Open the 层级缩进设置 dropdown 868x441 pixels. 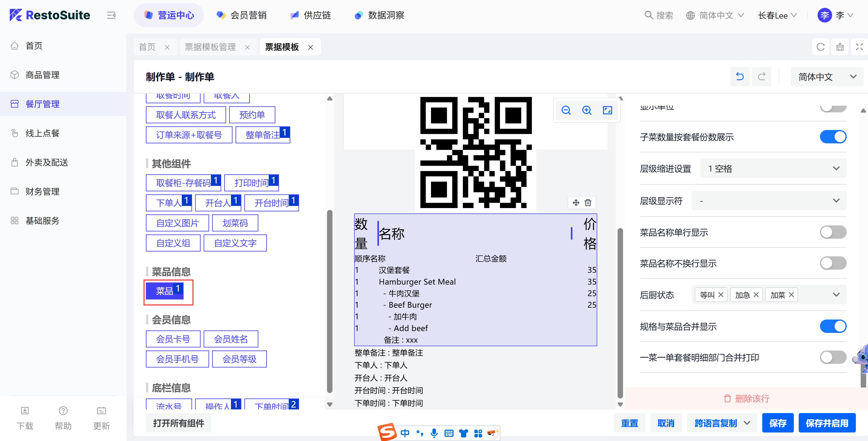click(x=773, y=169)
